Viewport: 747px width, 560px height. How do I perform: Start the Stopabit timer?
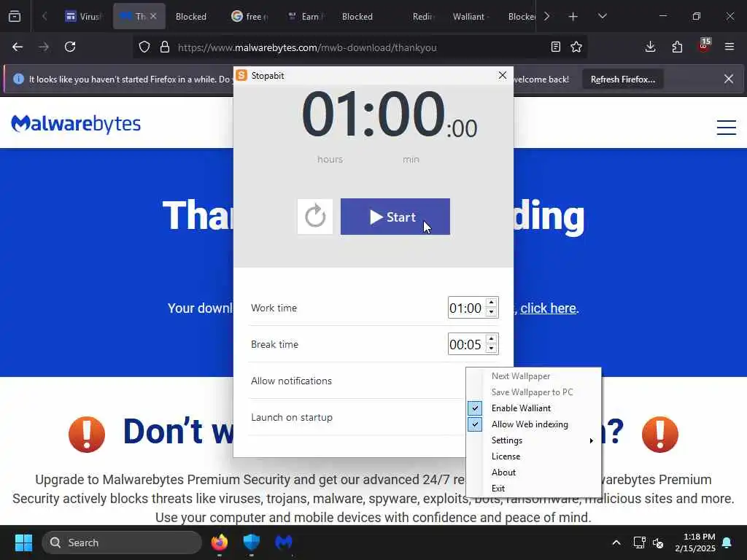click(x=395, y=217)
